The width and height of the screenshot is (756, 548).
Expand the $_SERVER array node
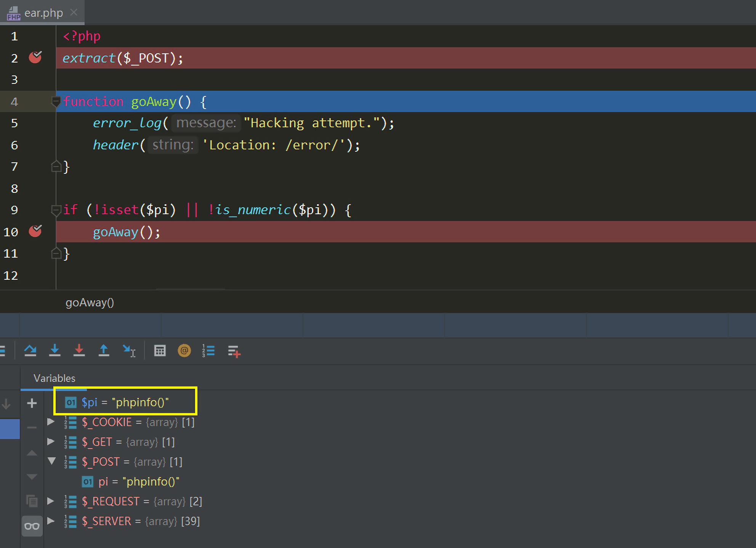coord(51,521)
